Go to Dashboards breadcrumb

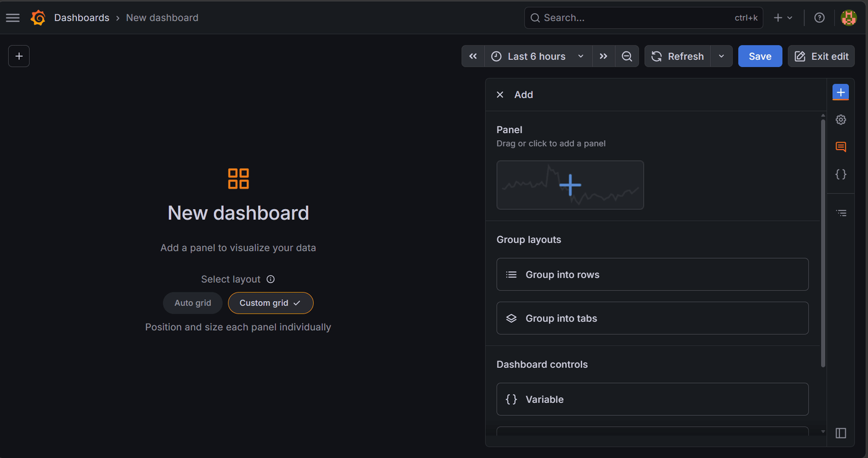tap(82, 18)
